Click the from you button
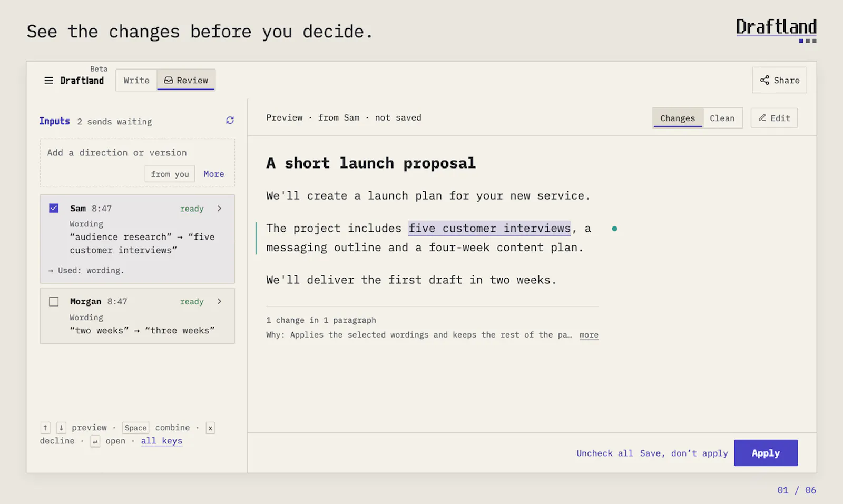Viewport: 843px width, 504px height. coord(170,174)
